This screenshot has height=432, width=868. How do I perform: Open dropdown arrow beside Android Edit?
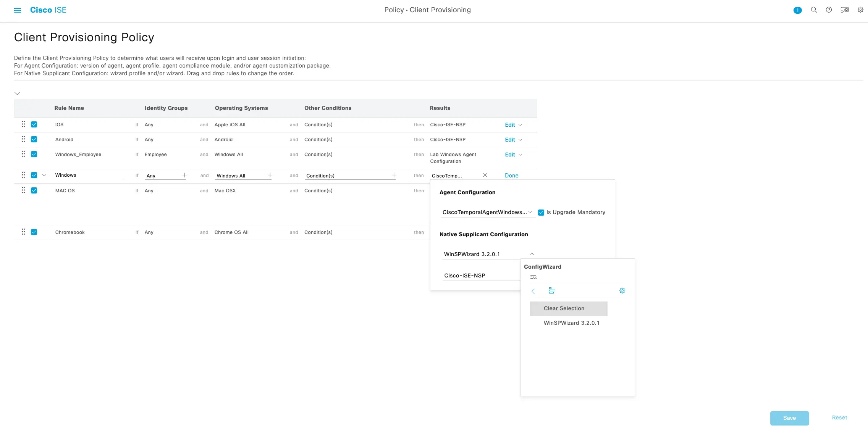click(x=520, y=140)
